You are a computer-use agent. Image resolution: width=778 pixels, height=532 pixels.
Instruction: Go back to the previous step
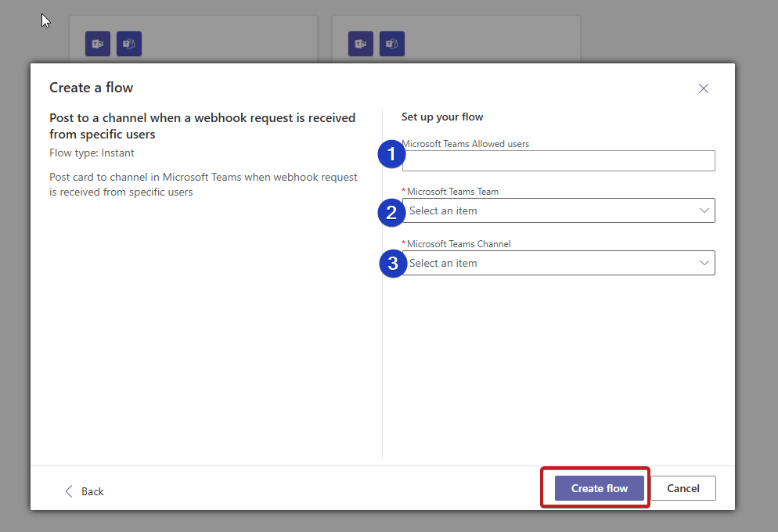[x=85, y=491]
